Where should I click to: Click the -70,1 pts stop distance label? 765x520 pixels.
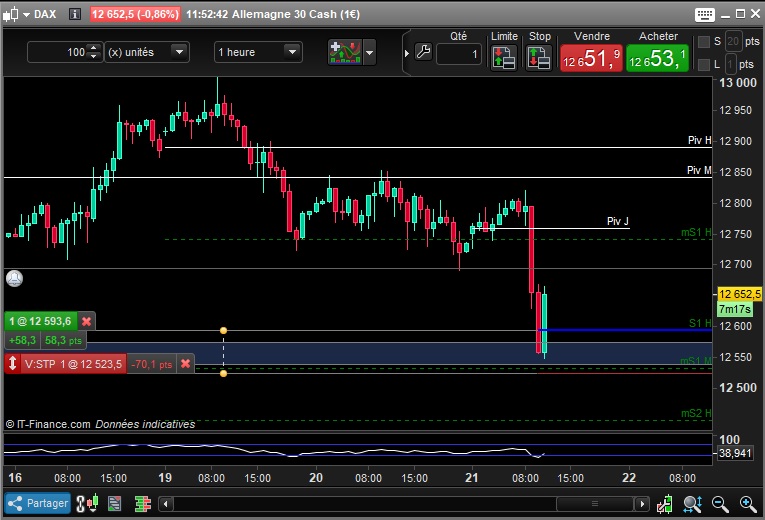152,364
